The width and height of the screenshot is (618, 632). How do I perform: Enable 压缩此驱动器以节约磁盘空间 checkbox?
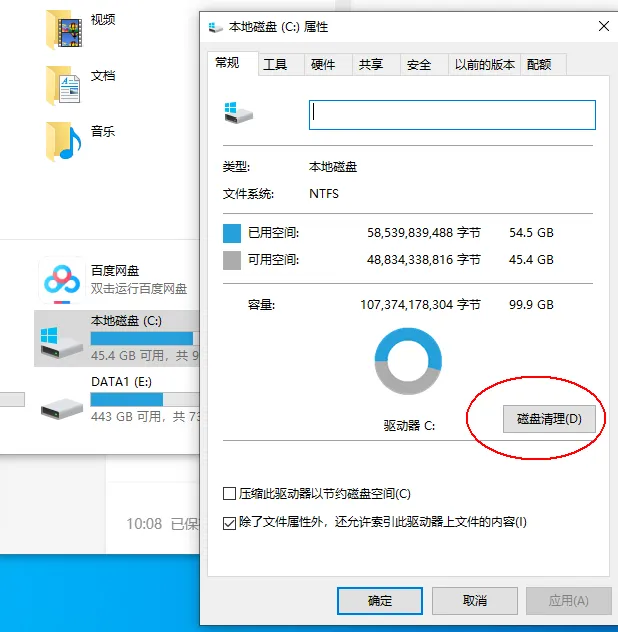229,493
